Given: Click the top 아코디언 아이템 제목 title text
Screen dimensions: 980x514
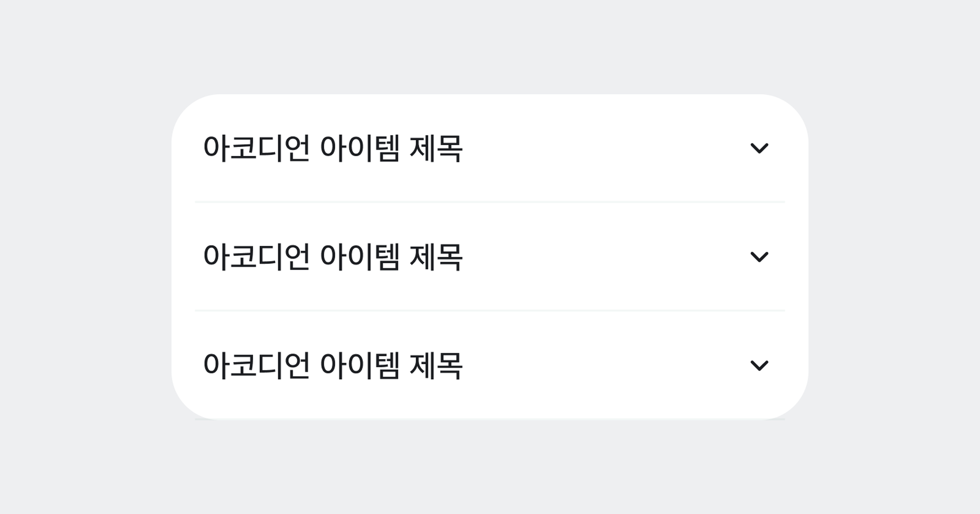Looking at the screenshot, I should click(x=333, y=148).
